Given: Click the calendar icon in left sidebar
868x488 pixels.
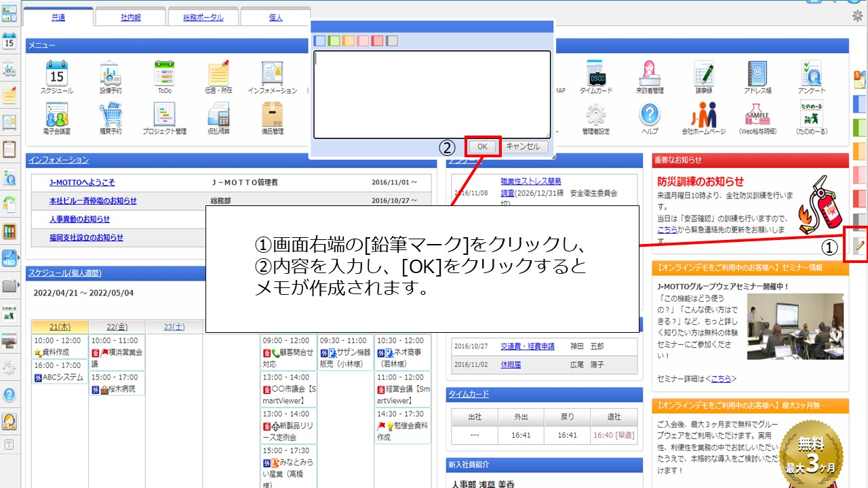Looking at the screenshot, I should (9, 41).
